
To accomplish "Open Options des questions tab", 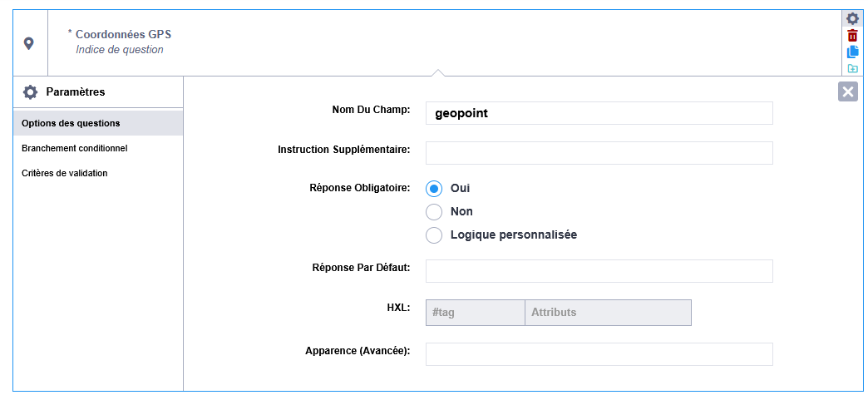I will click(71, 123).
